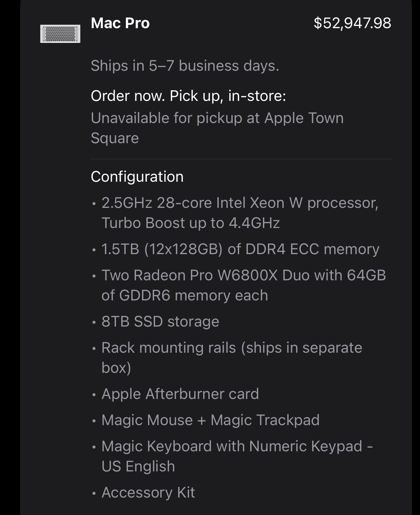This screenshot has height=515, width=420.
Task: Click the Two Radeon Pro W6800X Duo item
Action: (x=243, y=275)
